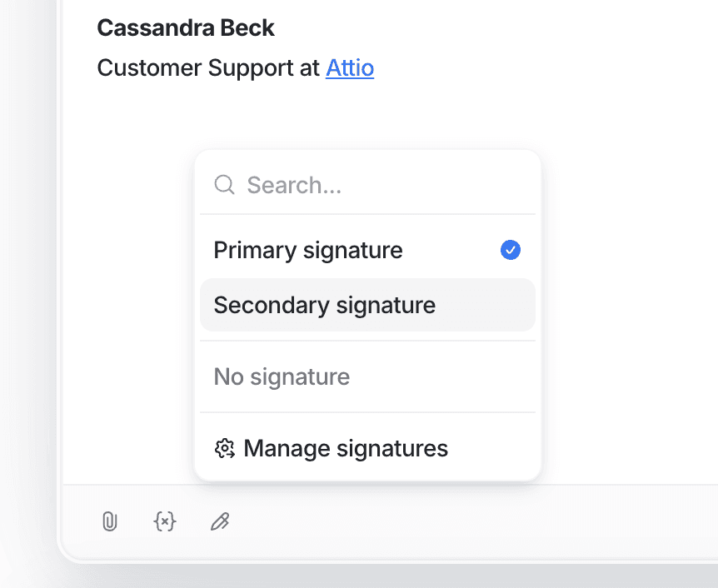Click the paperclip attachment icon
The width and height of the screenshot is (718, 588).
(109, 522)
